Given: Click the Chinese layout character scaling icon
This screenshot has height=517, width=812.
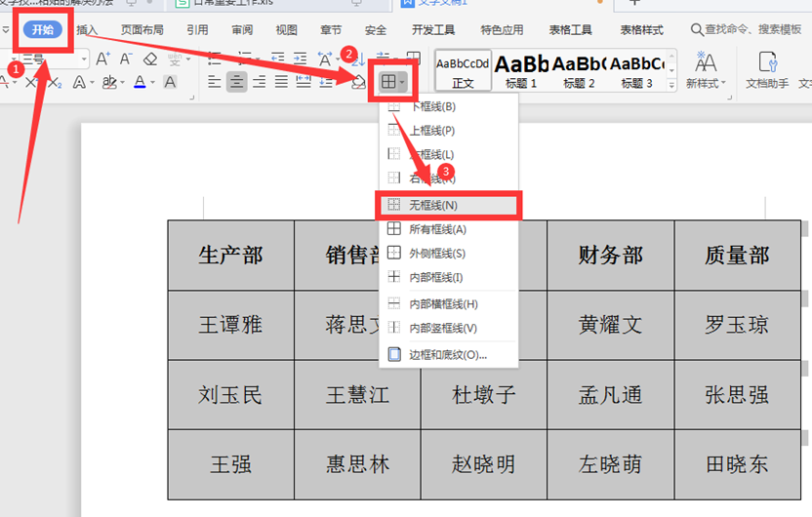Looking at the screenshot, I should [325, 59].
